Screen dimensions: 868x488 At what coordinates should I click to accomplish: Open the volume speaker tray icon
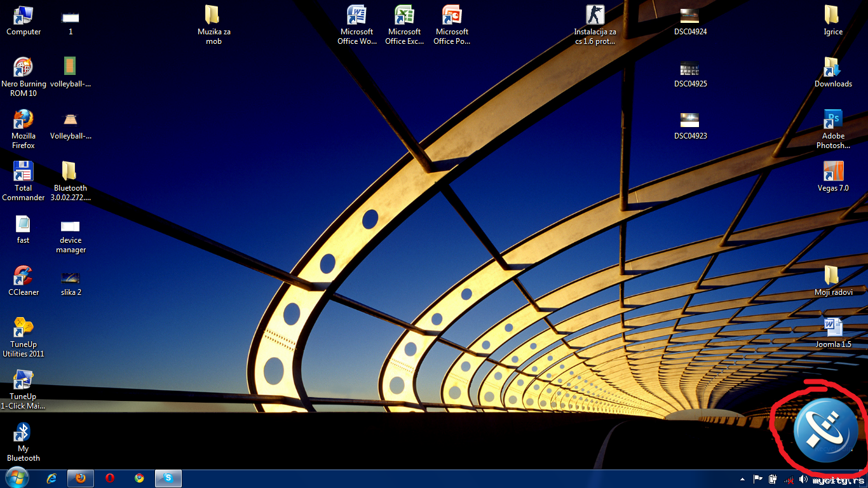click(x=803, y=478)
